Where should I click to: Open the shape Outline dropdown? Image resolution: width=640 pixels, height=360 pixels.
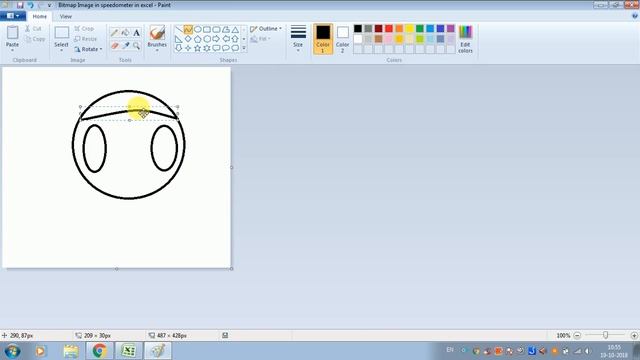(x=266, y=29)
